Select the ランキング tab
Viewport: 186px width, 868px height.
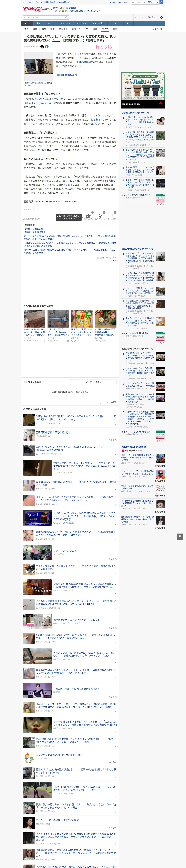(115, 24)
